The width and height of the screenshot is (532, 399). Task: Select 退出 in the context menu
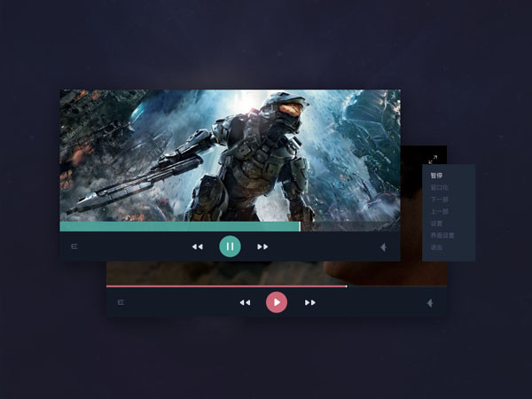[436, 247]
